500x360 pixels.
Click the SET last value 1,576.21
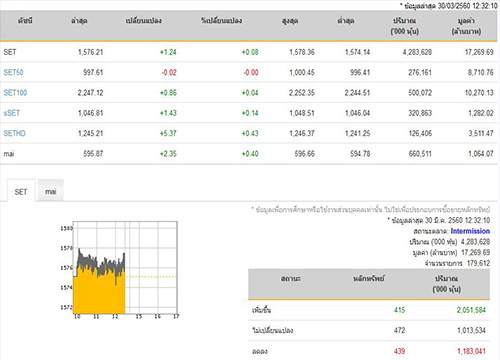(91, 52)
